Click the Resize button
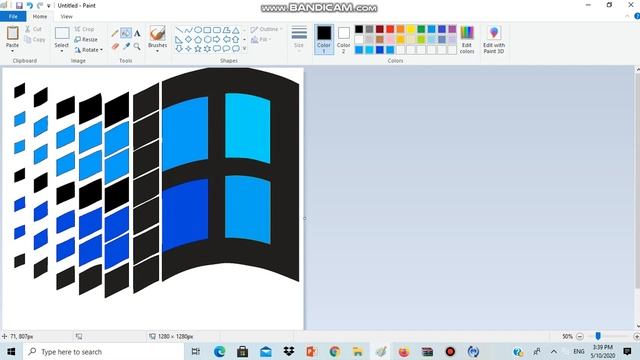 coord(86,40)
